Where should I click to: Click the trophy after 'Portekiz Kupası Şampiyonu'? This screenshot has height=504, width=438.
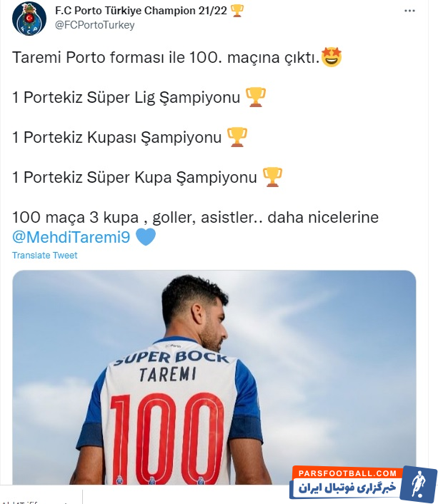[x=237, y=137]
